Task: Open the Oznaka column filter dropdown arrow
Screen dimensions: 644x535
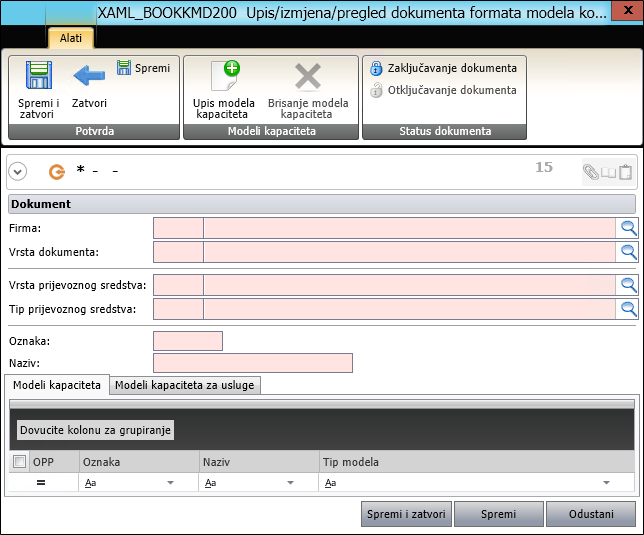Action: point(170,483)
